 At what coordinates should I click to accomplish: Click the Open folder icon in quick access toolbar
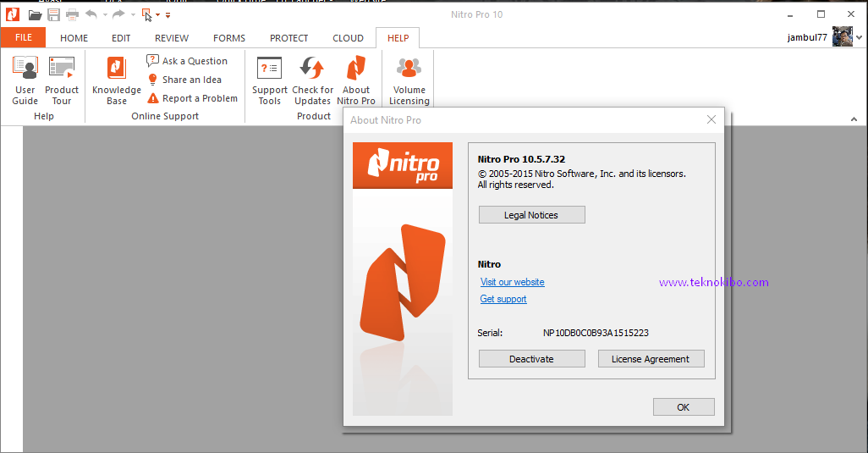pos(35,15)
